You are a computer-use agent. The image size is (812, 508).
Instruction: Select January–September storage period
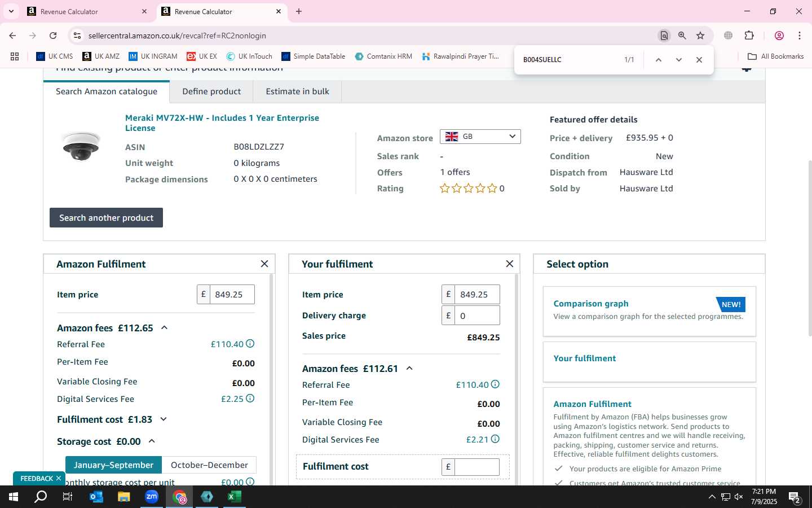tap(113, 465)
